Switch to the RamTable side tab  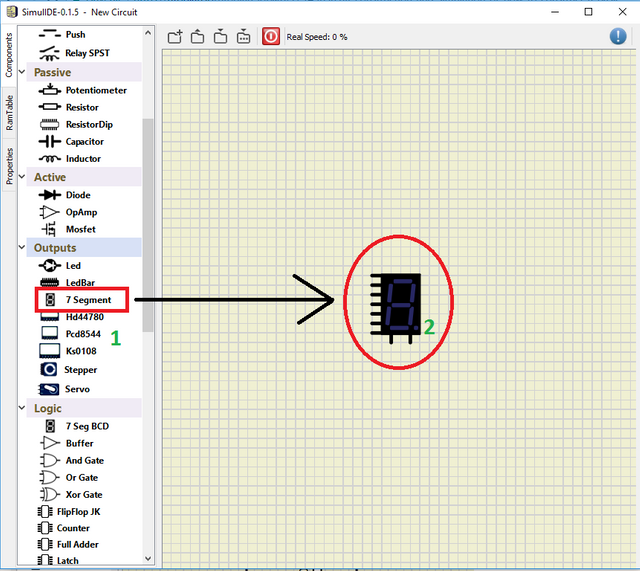(9, 113)
